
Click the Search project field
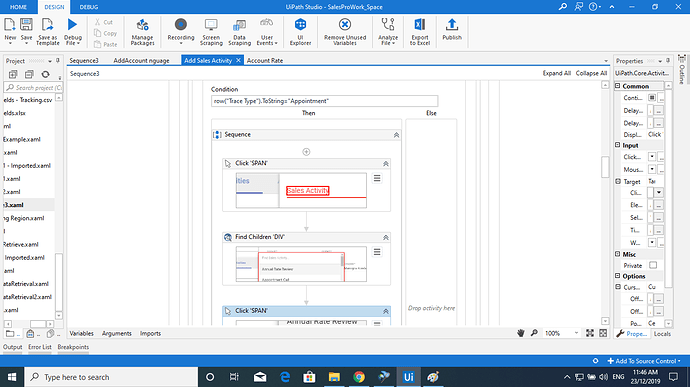[x=33, y=88]
